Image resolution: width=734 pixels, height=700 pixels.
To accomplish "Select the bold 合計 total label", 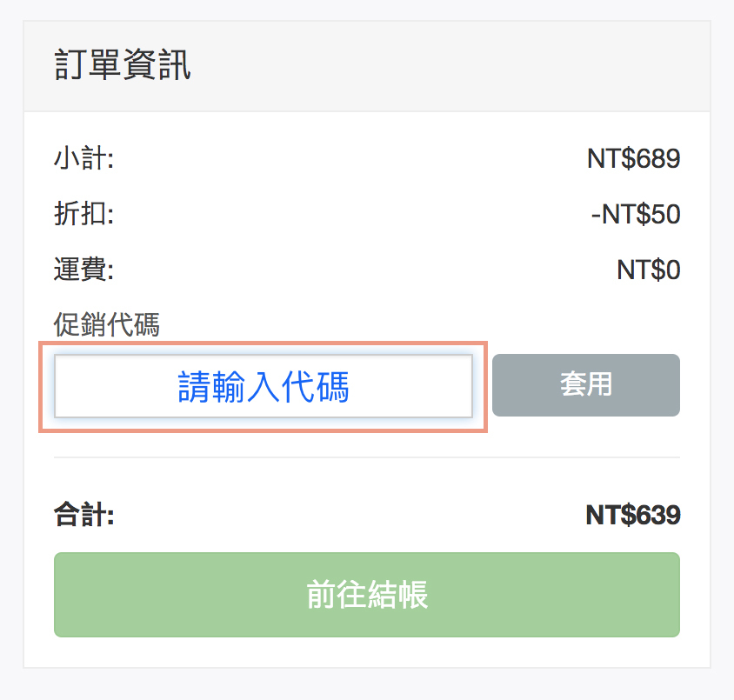I will 84,515.
